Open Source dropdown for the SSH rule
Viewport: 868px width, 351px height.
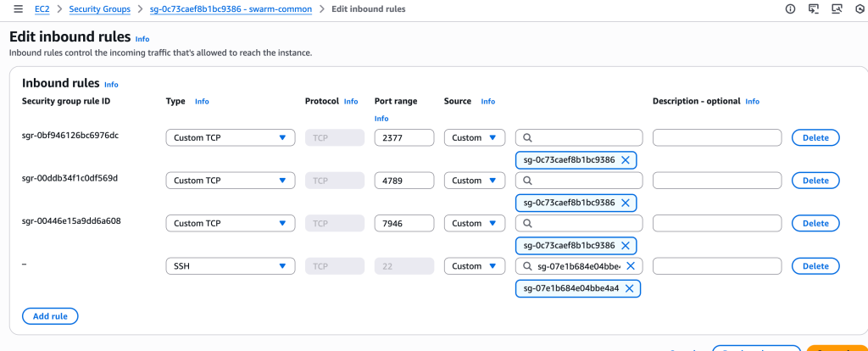[474, 266]
